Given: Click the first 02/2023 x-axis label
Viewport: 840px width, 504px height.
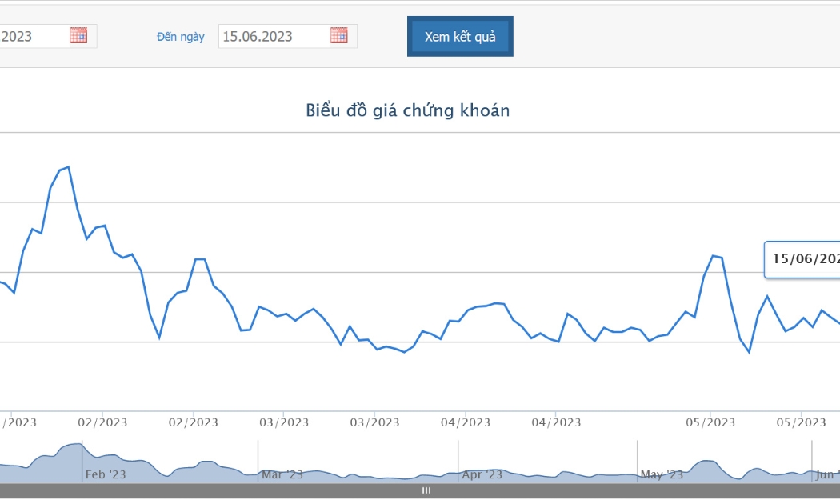Looking at the screenshot, I should tap(103, 422).
